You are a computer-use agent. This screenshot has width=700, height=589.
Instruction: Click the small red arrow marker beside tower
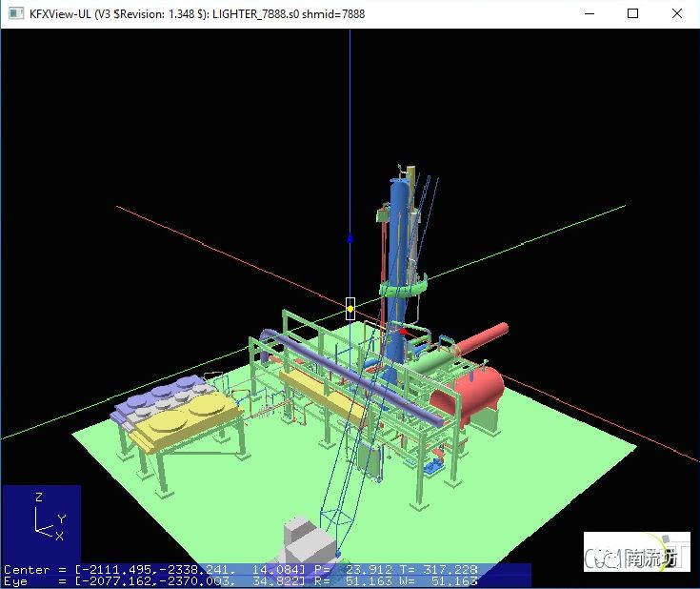coord(404,333)
